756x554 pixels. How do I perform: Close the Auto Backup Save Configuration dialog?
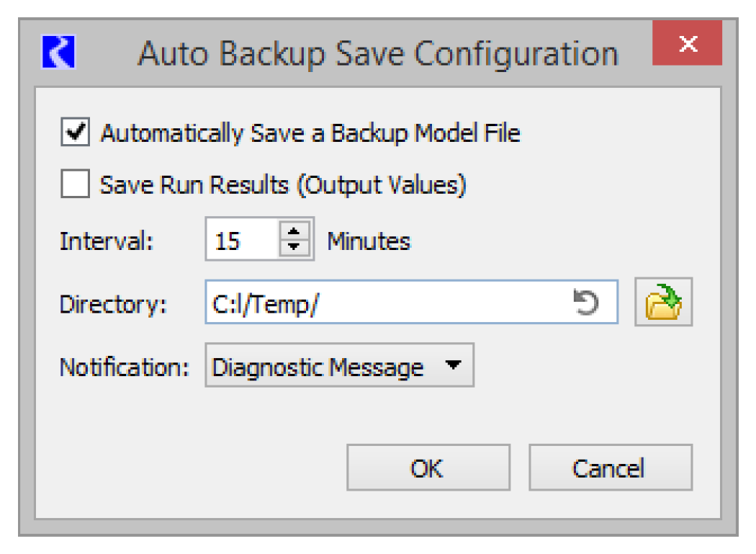coord(688,44)
